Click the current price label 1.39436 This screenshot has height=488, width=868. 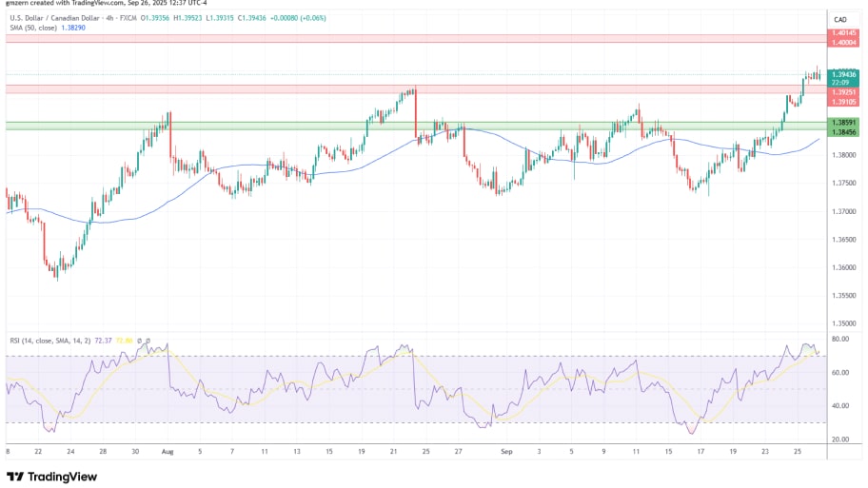842,74
